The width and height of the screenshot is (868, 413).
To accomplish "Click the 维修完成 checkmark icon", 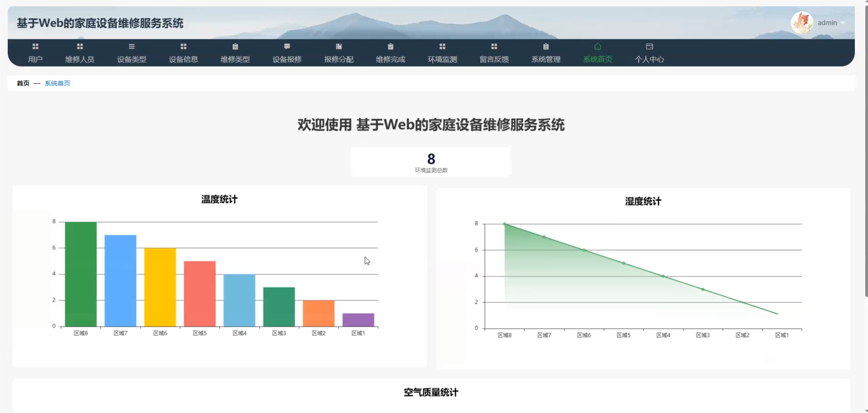I will coord(390,46).
